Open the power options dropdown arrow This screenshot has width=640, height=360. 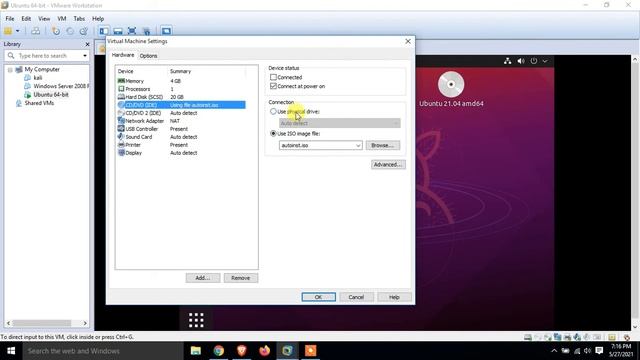point(18,31)
